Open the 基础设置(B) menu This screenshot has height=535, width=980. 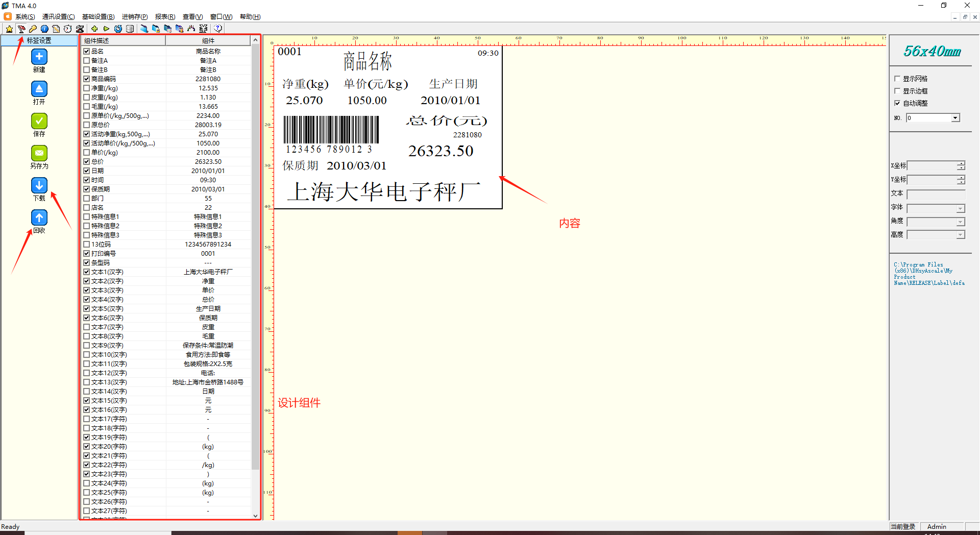(98, 17)
